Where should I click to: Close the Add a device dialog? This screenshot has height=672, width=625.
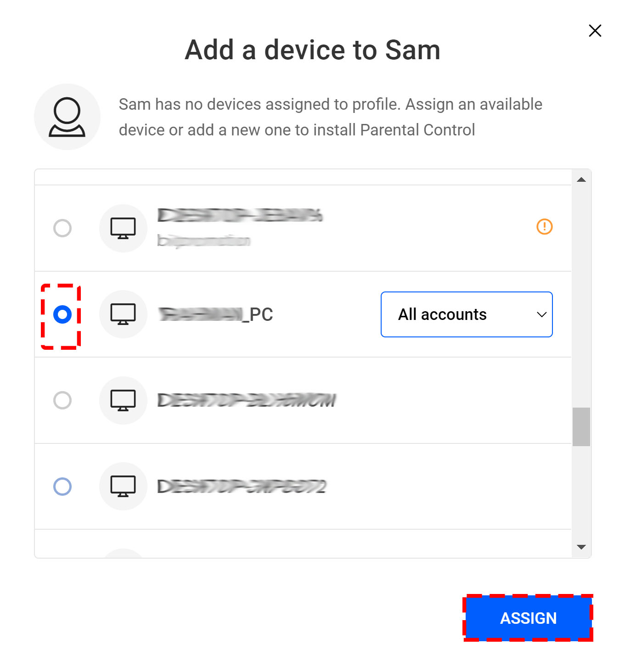(595, 31)
